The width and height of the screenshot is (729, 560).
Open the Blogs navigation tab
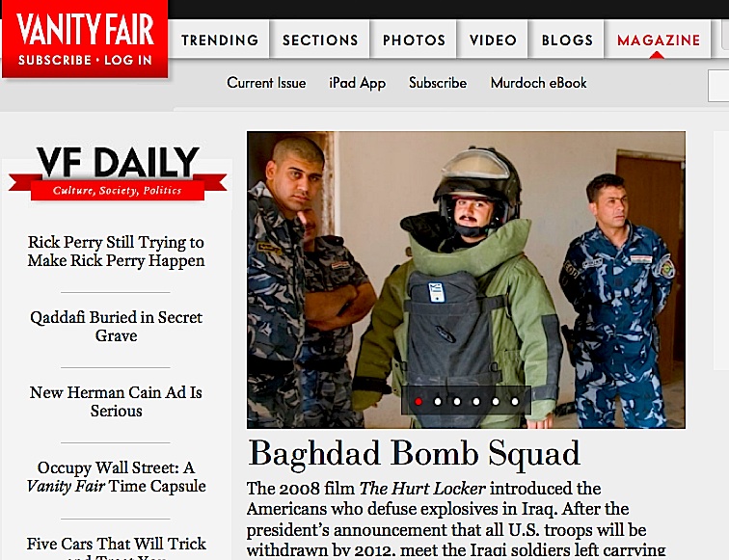[x=567, y=40]
